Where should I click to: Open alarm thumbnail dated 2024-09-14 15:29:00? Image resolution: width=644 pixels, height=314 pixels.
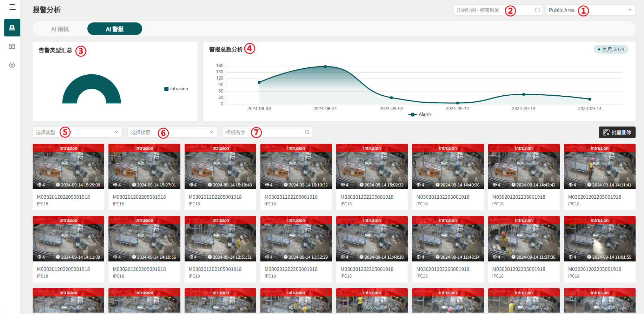point(68,166)
